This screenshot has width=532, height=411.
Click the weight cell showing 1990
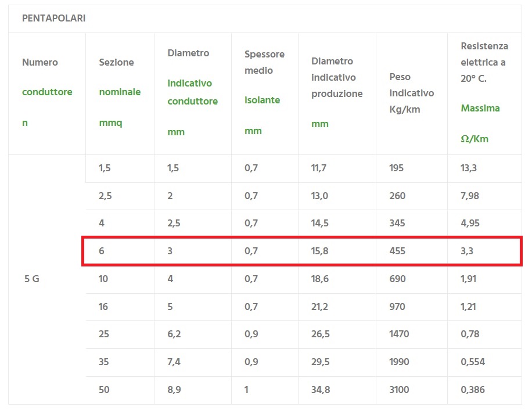tap(399, 362)
